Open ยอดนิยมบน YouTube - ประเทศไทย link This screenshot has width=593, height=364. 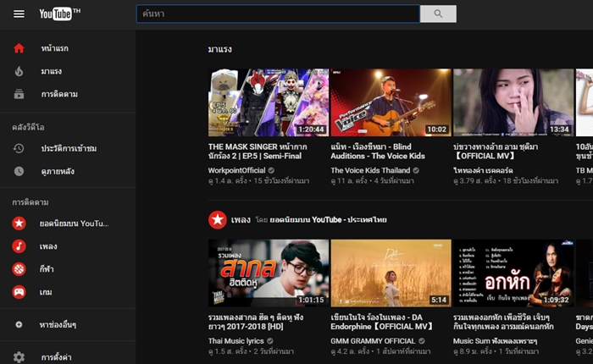329,219
